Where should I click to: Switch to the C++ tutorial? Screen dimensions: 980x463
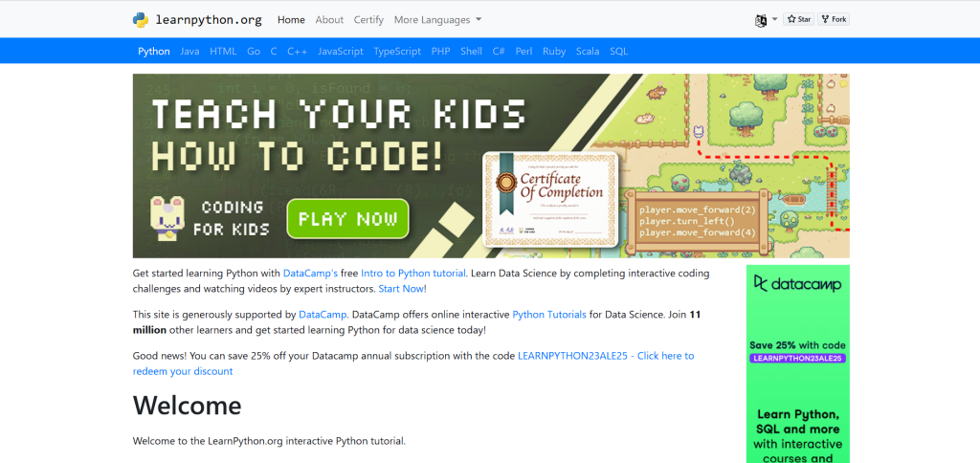[x=298, y=52]
